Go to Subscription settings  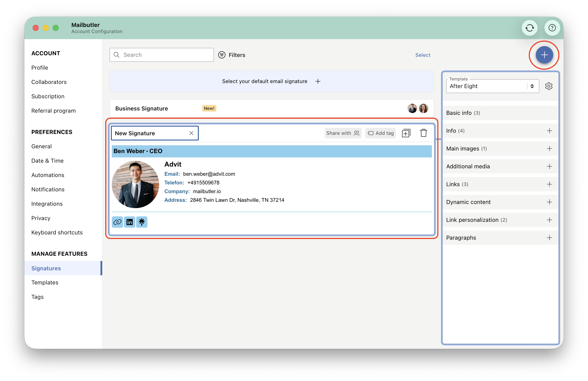48,96
